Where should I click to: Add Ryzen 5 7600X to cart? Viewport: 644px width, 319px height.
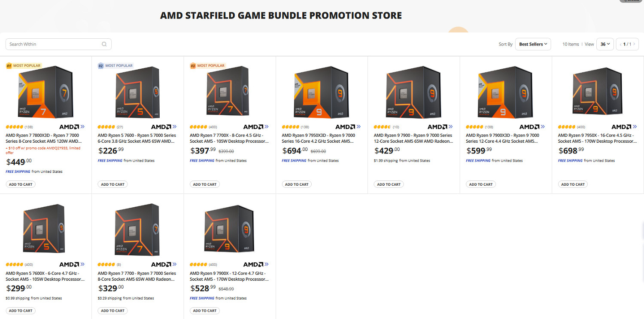click(x=21, y=311)
